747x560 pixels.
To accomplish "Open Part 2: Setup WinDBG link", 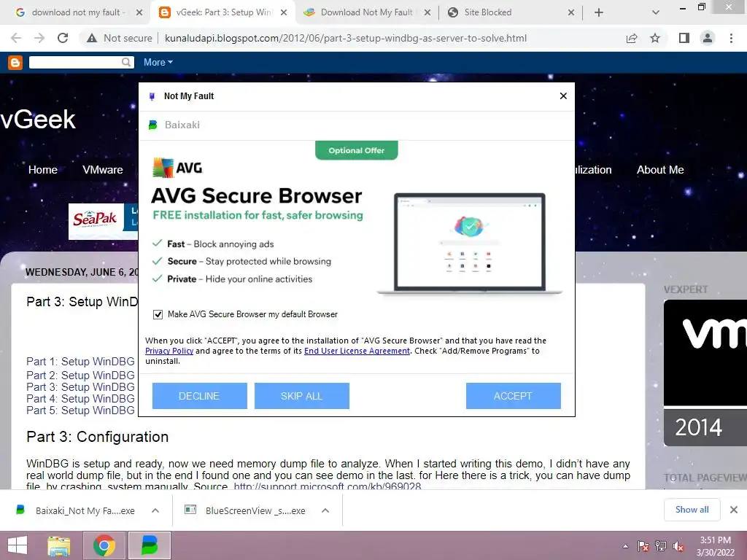I will pyautogui.click(x=80, y=376).
